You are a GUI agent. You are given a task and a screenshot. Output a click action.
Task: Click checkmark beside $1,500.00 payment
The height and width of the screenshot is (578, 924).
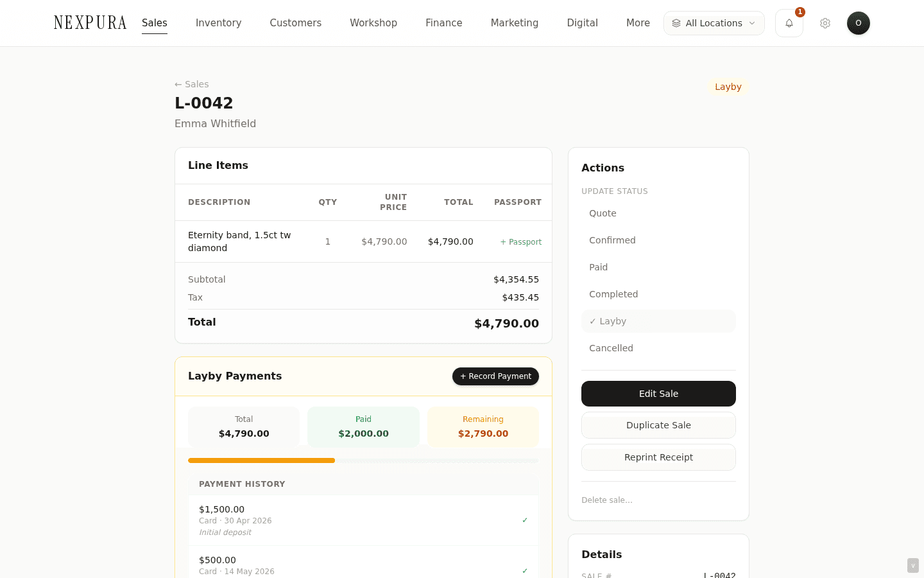[x=525, y=520]
